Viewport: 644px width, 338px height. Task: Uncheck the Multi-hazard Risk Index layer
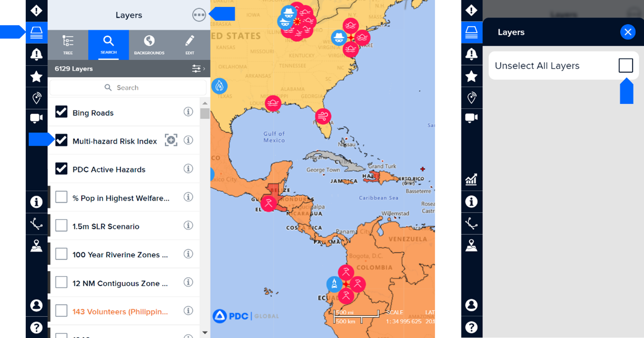pos(61,140)
